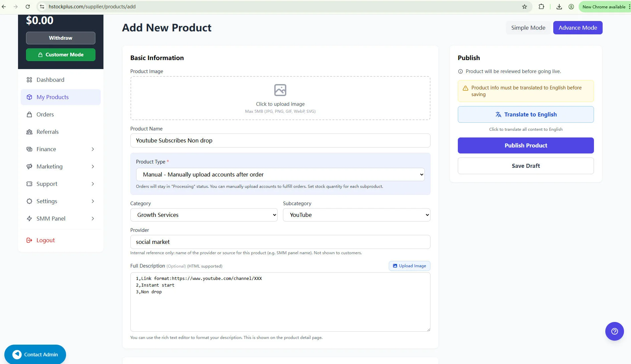Click the Publish Product button
631x364 pixels.
point(526,145)
